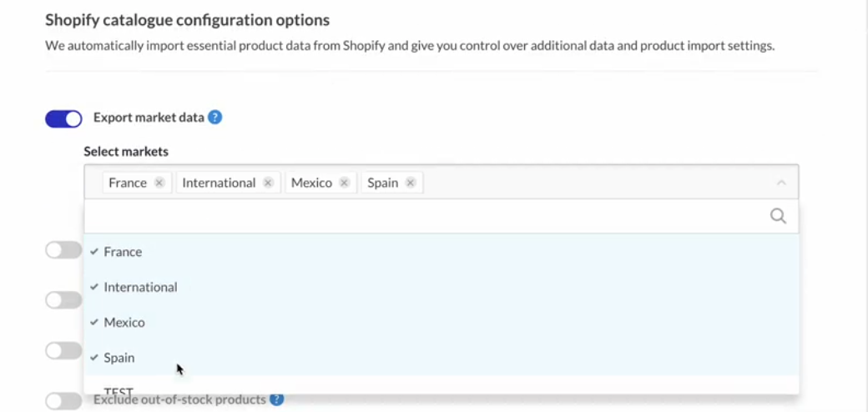Toggle Exclude out-of-stock products switch

[63, 401]
